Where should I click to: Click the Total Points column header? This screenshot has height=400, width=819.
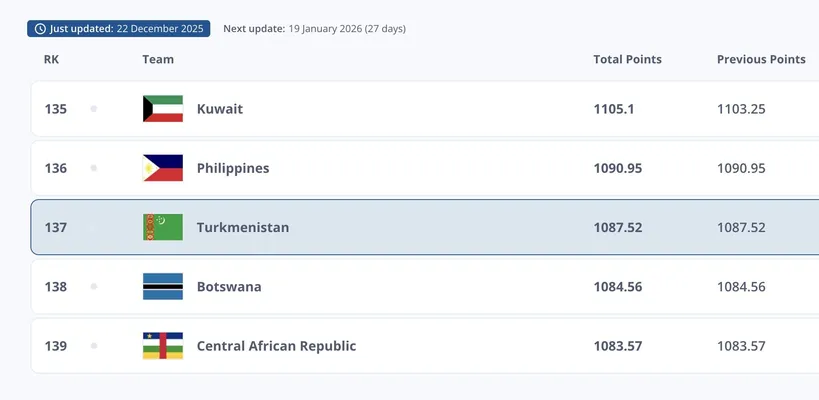pyautogui.click(x=627, y=60)
